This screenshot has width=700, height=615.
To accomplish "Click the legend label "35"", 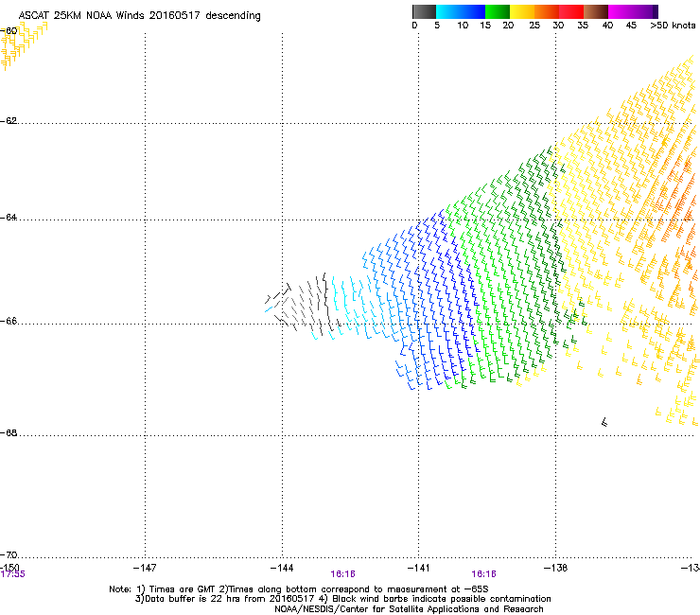I will point(583,26).
